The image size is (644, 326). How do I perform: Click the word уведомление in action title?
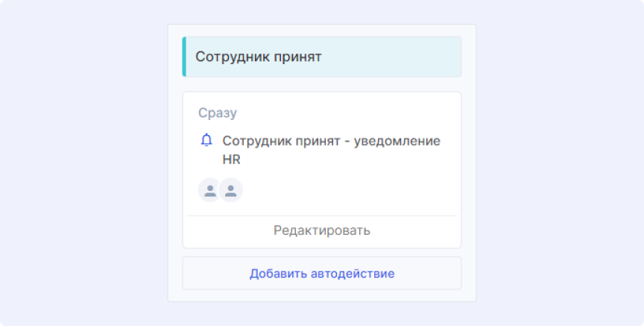(395, 141)
